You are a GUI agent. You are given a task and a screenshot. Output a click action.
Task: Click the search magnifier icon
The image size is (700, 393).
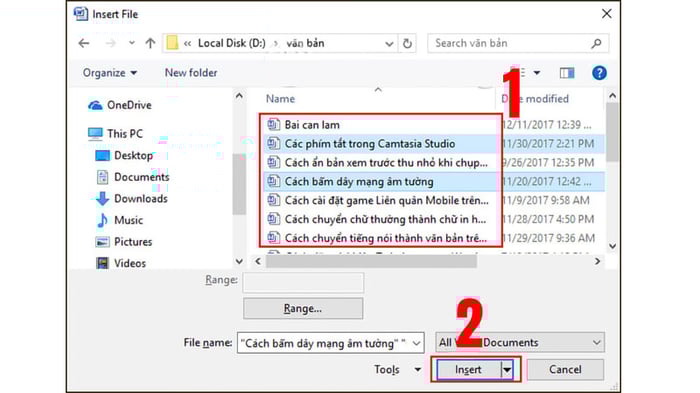coord(596,43)
